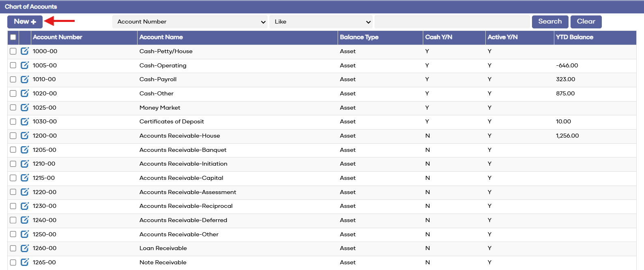The height and width of the screenshot is (270, 644).
Task: Click edit icon for Cash-Payroll
Action: (x=25, y=79)
